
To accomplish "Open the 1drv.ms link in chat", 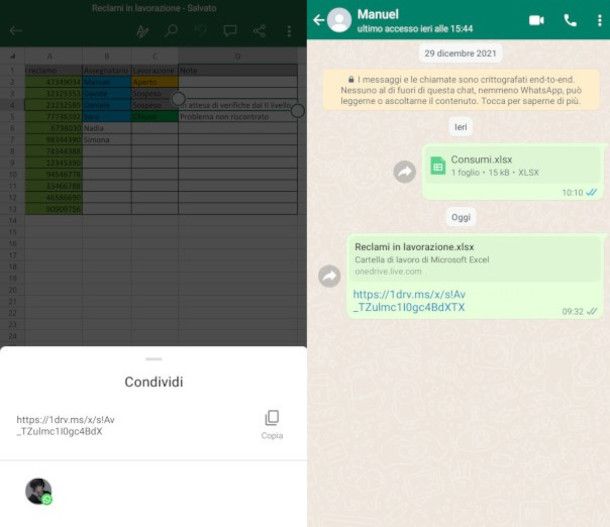I will coord(409,301).
